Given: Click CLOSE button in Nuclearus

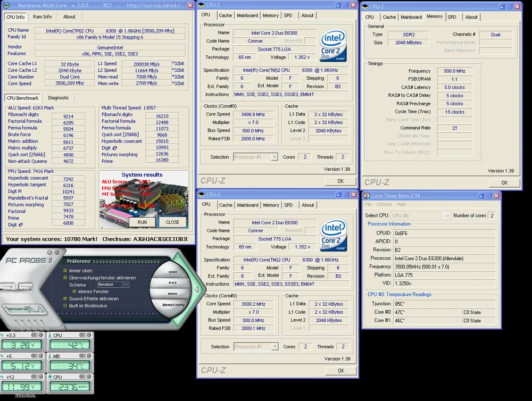Looking at the screenshot, I should tap(172, 222).
